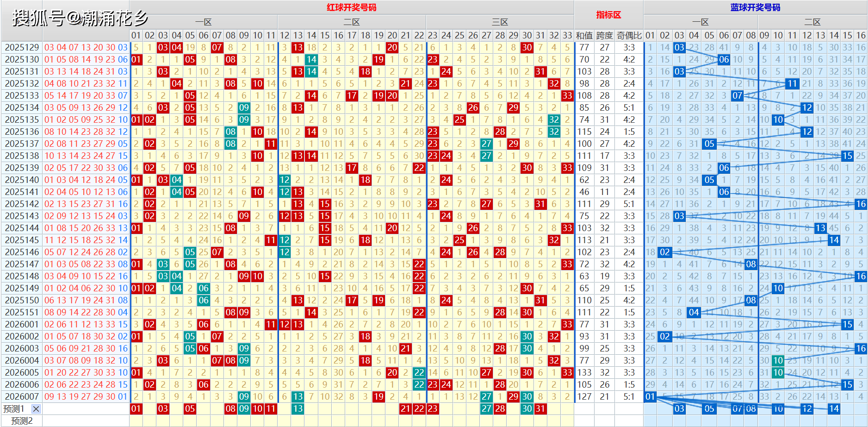The image size is (868, 427).
Task: Select teal ball 13 in 预测1 row
Action: pyautogui.click(x=298, y=408)
